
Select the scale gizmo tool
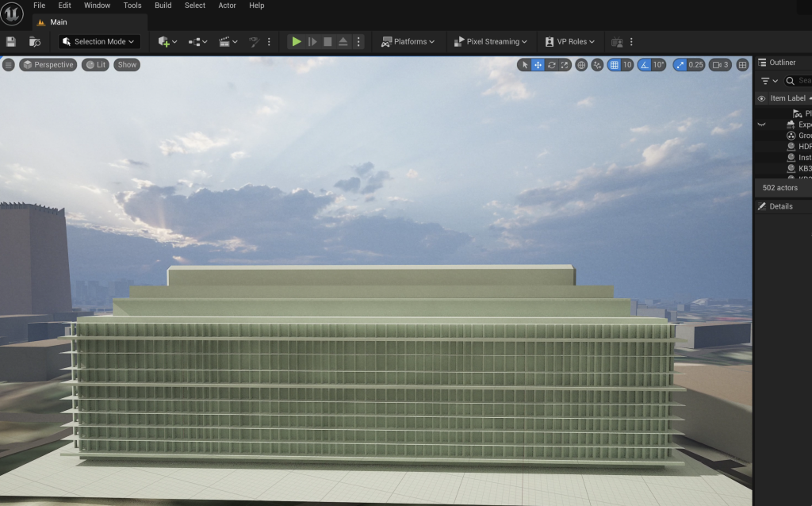564,65
